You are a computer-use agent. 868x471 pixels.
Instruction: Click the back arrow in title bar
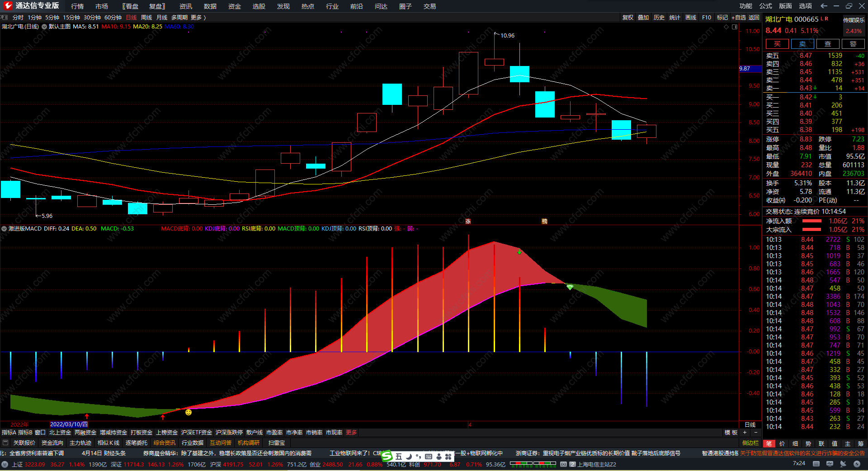click(824, 6)
